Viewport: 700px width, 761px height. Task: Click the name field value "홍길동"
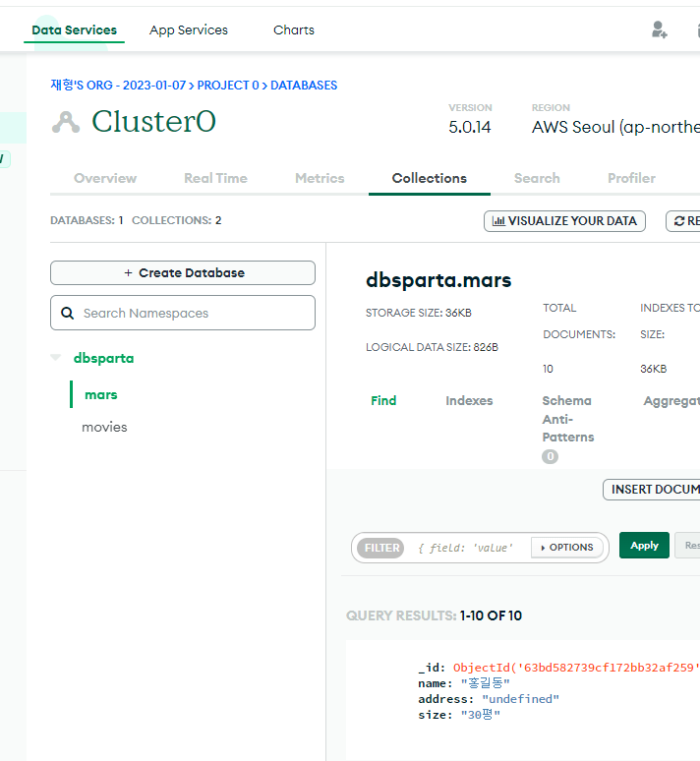tap(485, 683)
